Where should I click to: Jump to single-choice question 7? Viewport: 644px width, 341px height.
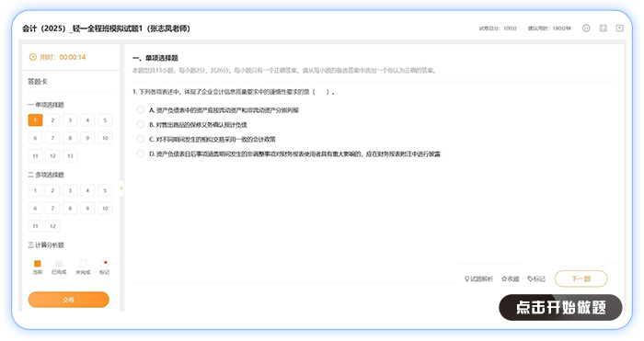point(52,138)
